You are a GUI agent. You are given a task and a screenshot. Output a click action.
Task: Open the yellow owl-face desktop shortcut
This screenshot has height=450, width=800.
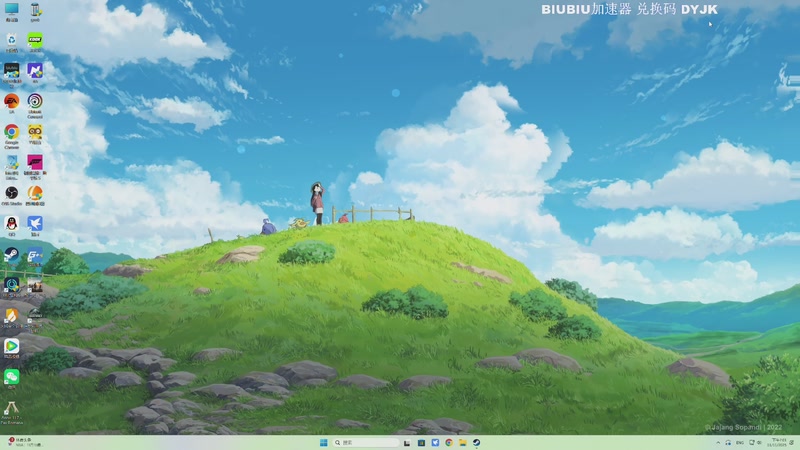click(x=35, y=134)
